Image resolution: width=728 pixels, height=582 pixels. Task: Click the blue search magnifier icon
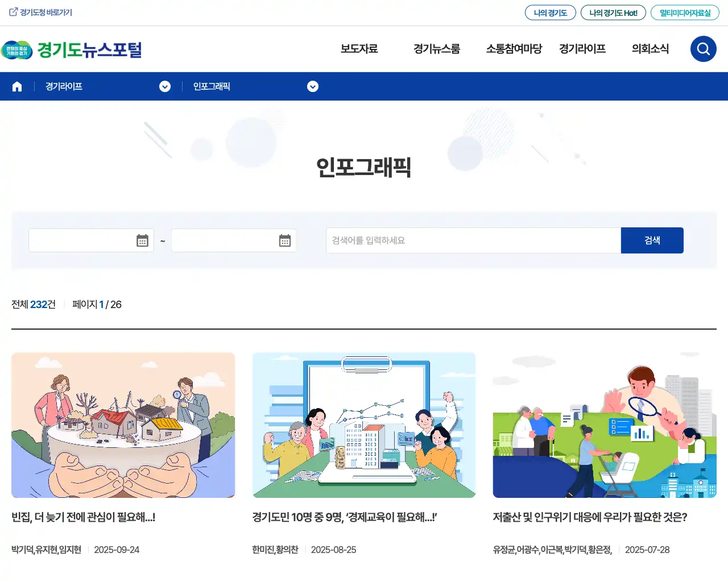704,49
